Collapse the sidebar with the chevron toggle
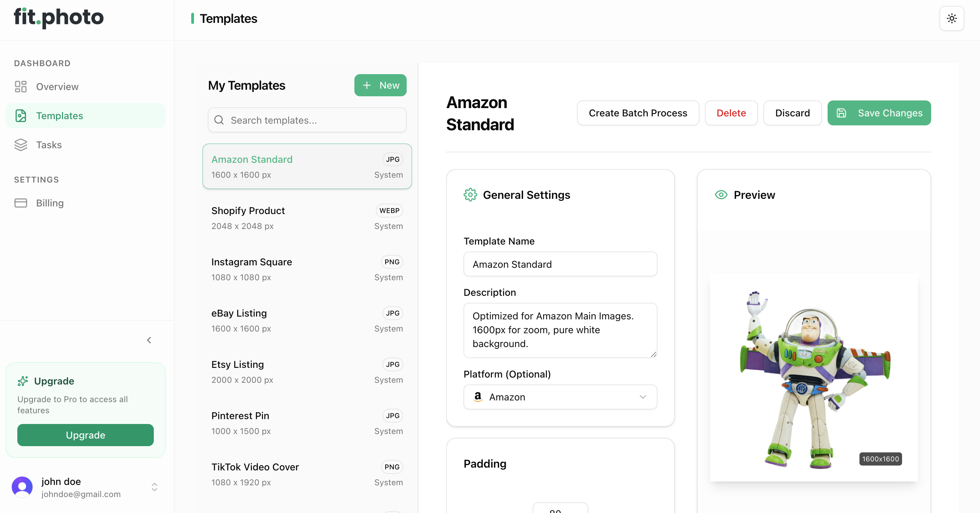 (x=149, y=340)
